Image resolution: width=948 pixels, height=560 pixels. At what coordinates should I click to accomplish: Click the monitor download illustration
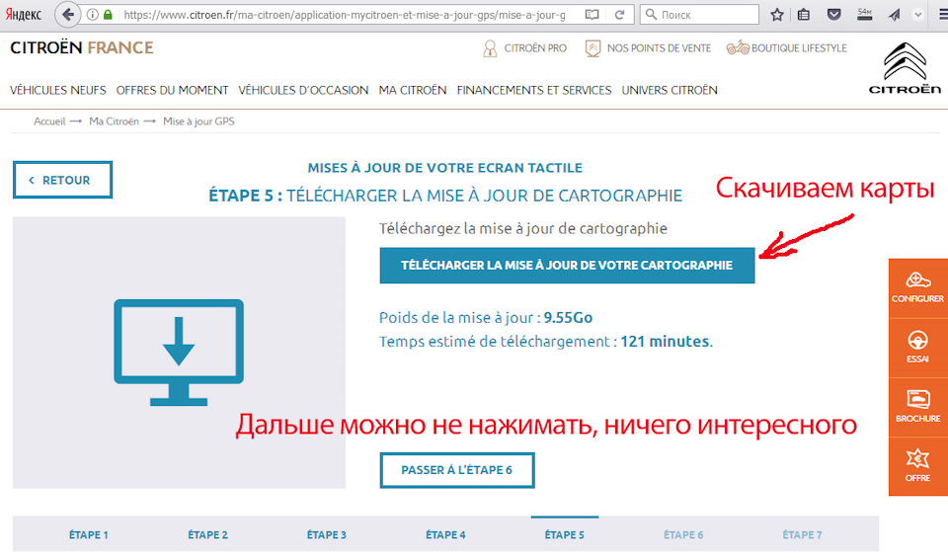[x=179, y=353]
